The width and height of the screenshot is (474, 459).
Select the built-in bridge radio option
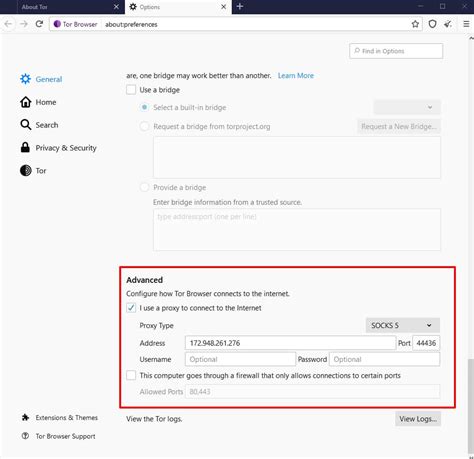144,107
